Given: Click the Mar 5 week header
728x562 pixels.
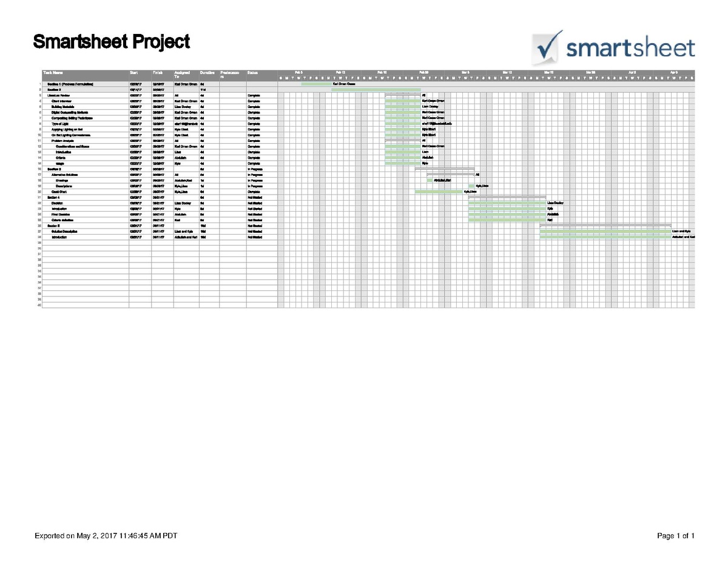Looking at the screenshot, I should pyautogui.click(x=465, y=72).
